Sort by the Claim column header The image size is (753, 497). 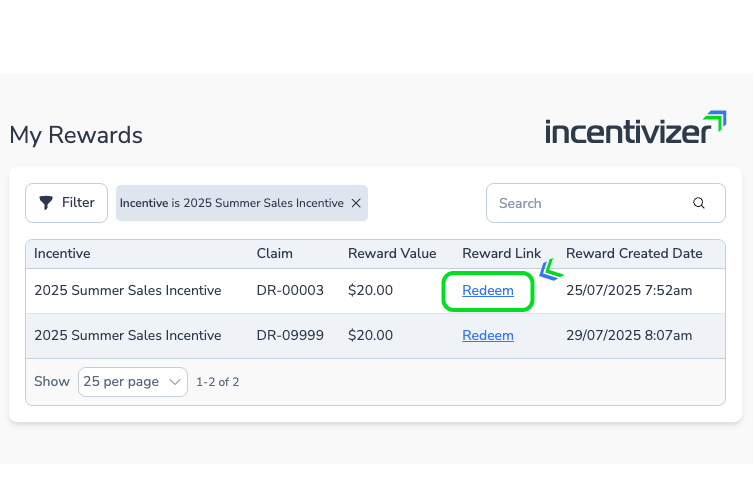(274, 254)
